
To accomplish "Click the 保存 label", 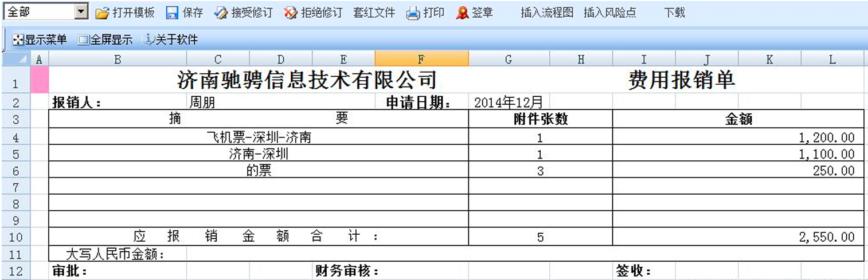I will [193, 13].
